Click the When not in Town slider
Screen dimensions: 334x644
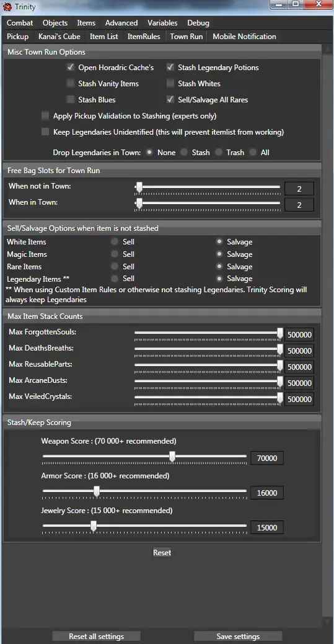coord(207,187)
